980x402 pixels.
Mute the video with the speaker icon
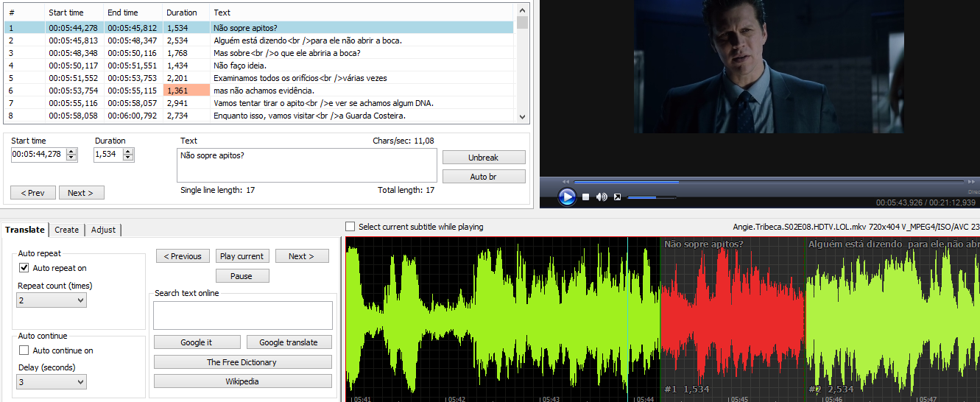pyautogui.click(x=602, y=197)
